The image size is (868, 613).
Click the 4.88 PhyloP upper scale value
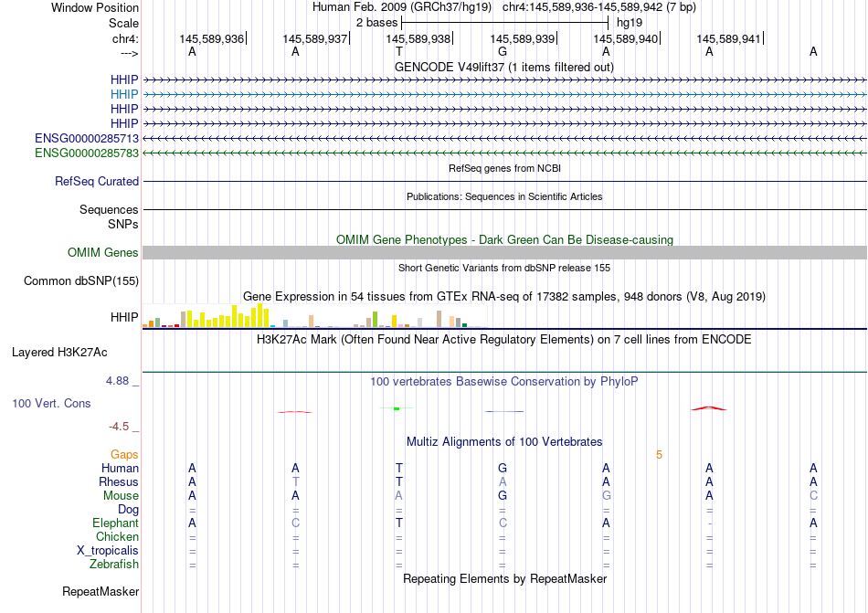(117, 381)
